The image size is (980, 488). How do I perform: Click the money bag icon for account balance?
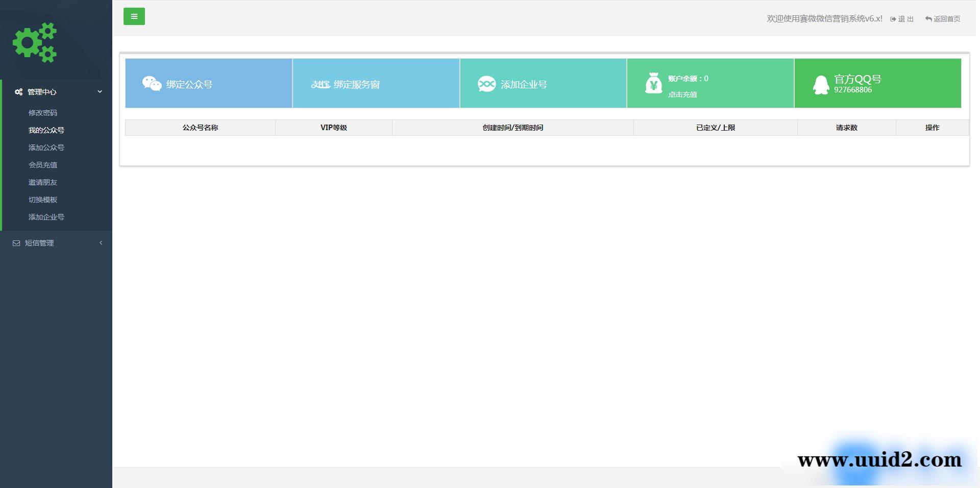coord(653,83)
